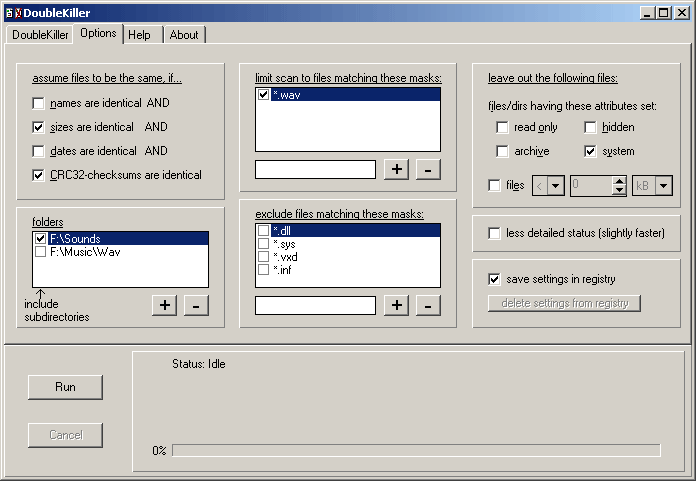The height and width of the screenshot is (481, 696).
Task: Remove selected exclude mask with minus button
Action: (428, 305)
